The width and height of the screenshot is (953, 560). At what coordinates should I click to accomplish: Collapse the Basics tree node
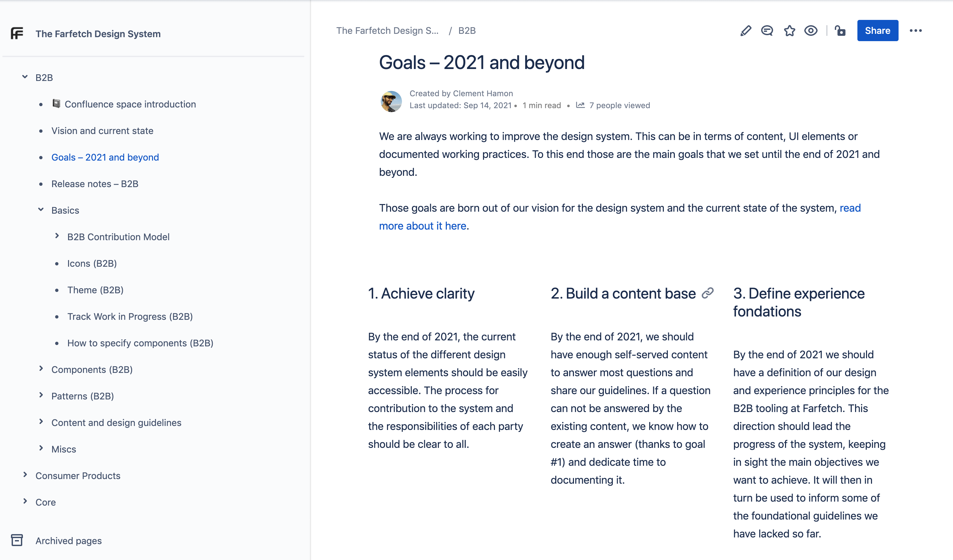41,209
